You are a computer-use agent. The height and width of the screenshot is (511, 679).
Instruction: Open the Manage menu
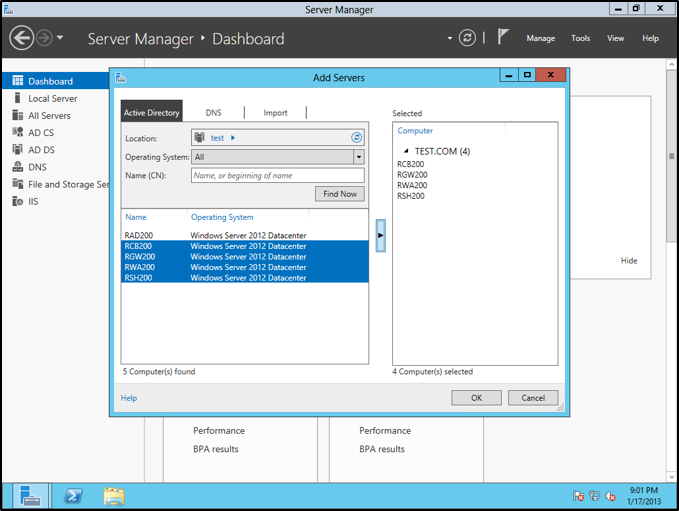540,38
